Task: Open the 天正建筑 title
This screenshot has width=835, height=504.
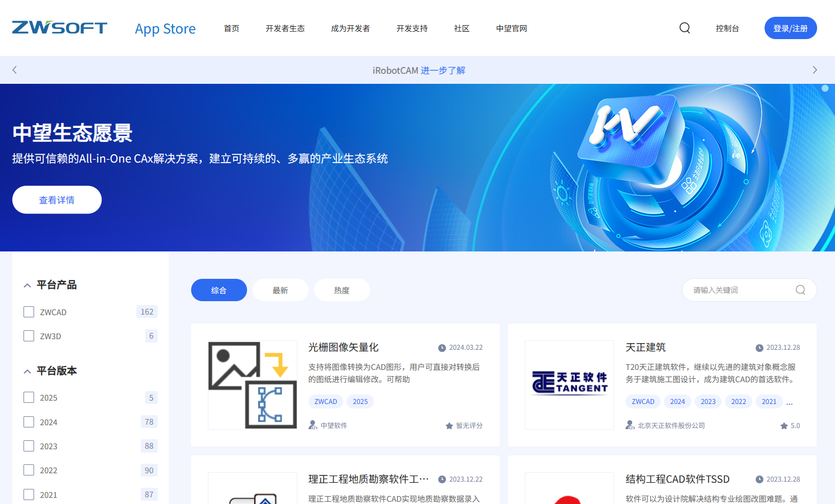Action: [646, 348]
